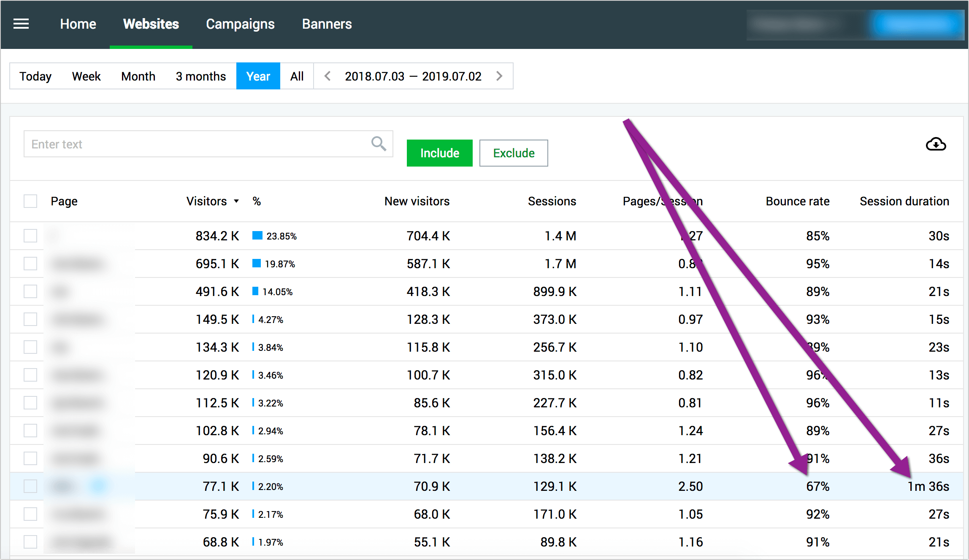Click the 156.4 K sessions cell
The image size is (969, 560).
[555, 431]
